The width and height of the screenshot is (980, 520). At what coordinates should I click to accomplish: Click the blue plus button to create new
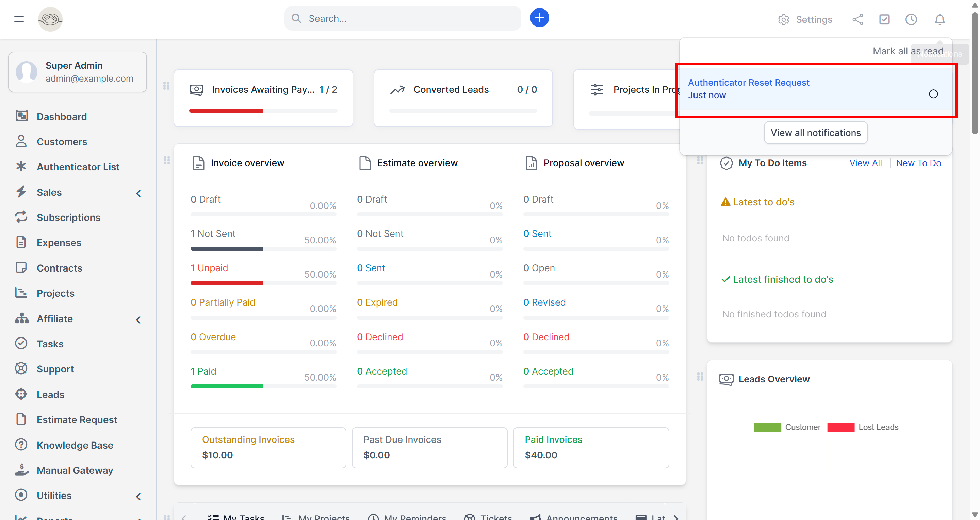click(539, 17)
